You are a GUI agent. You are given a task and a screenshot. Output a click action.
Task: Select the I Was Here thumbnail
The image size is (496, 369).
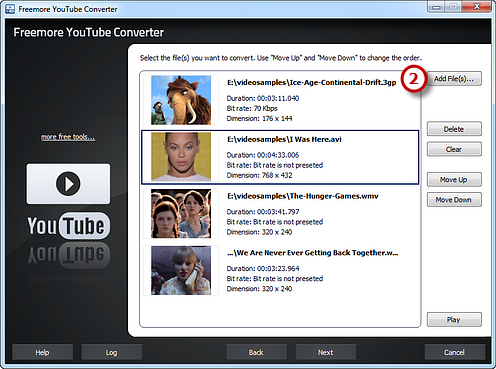181,157
